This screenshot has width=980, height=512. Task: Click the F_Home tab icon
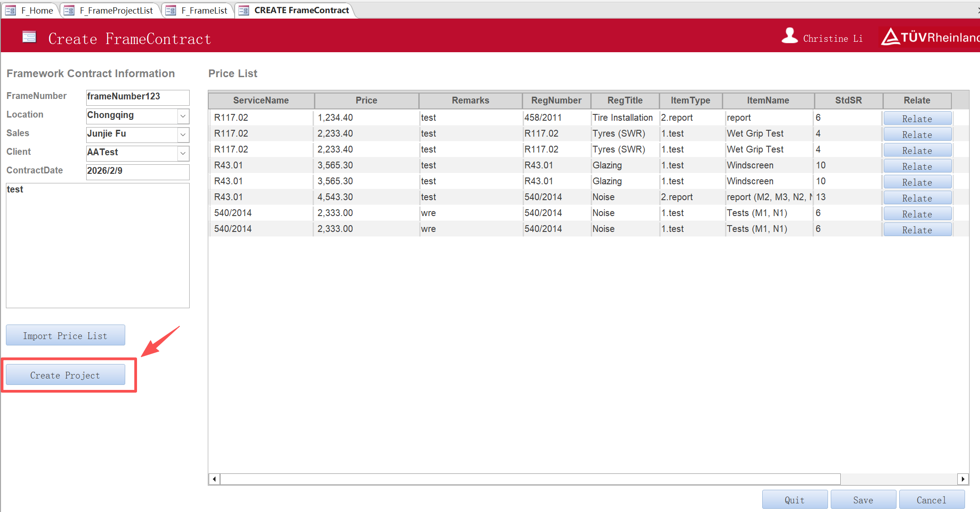(x=10, y=10)
